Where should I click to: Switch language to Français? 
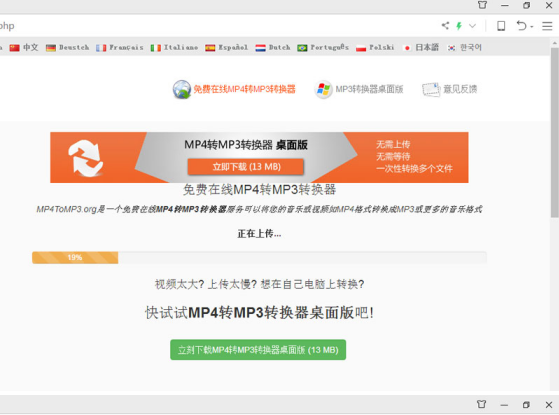point(126,47)
